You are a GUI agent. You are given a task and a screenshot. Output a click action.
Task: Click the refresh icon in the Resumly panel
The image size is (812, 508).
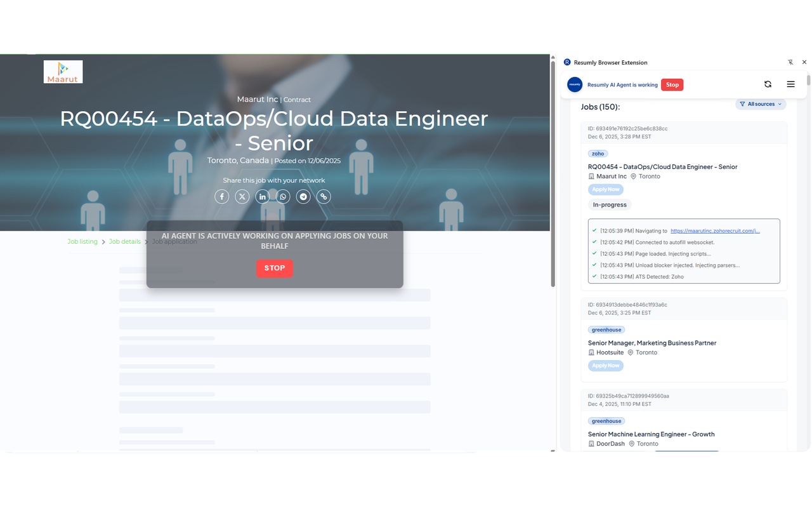768,84
